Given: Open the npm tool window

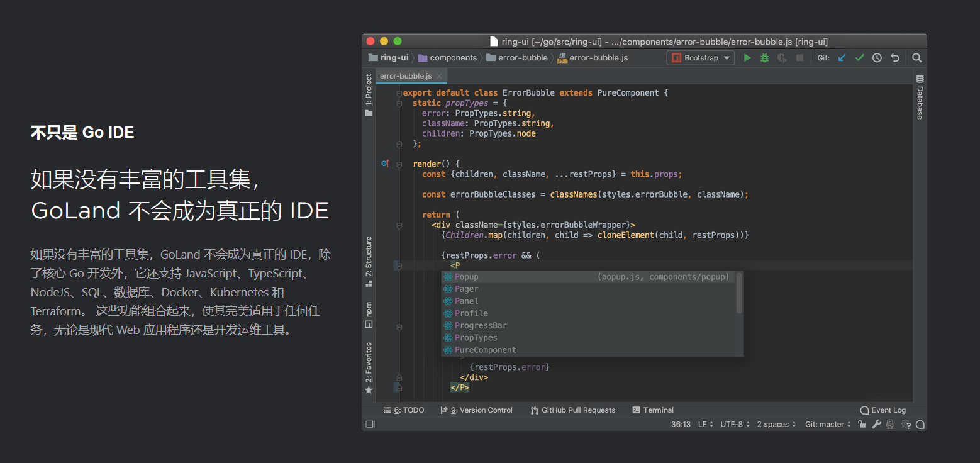Looking at the screenshot, I should (369, 315).
